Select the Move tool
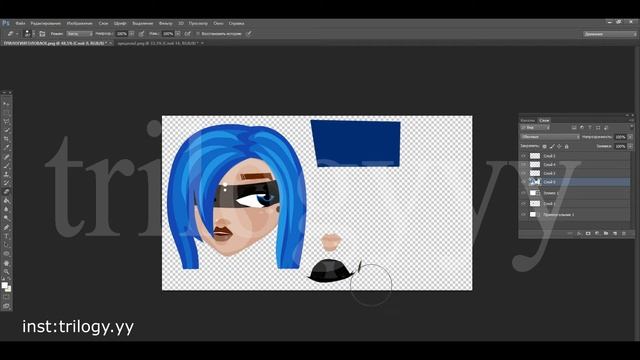640x360 pixels. click(x=7, y=104)
